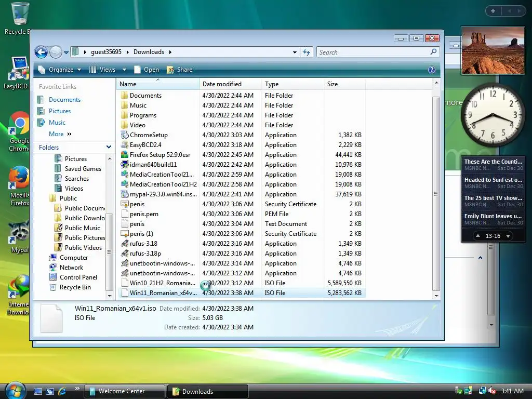Show previous headlines with up arrow
The image size is (532, 399).
click(x=478, y=236)
